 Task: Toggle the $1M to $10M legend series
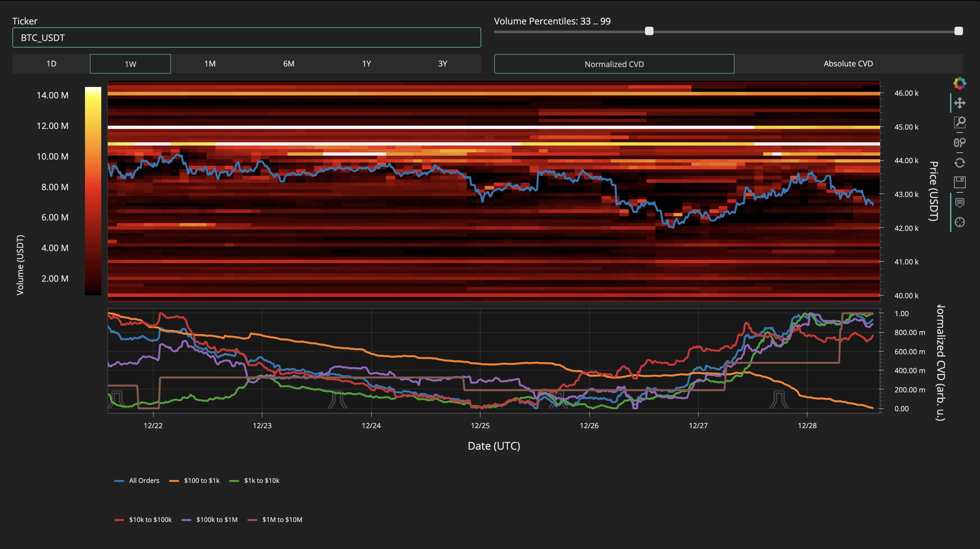(x=275, y=520)
